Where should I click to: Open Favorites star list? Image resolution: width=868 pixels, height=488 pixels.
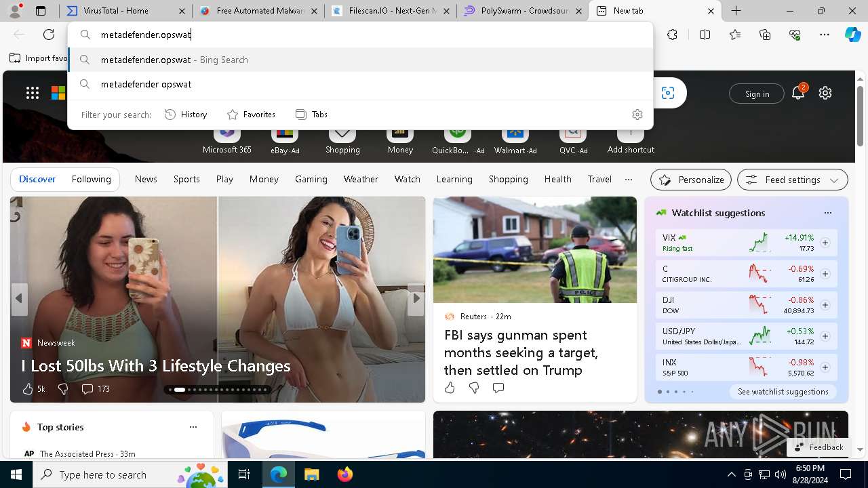[735, 35]
